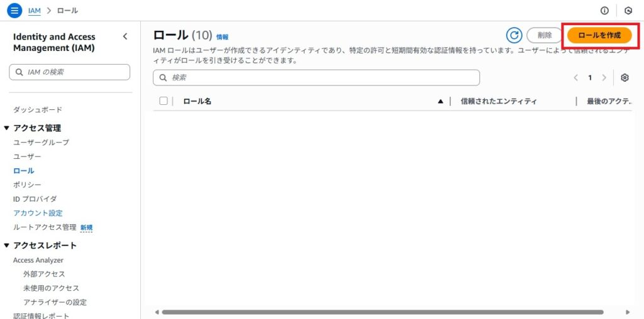Open Access Analyzer in the sidebar
Viewport: 644px width, 319px height.
[x=38, y=261]
